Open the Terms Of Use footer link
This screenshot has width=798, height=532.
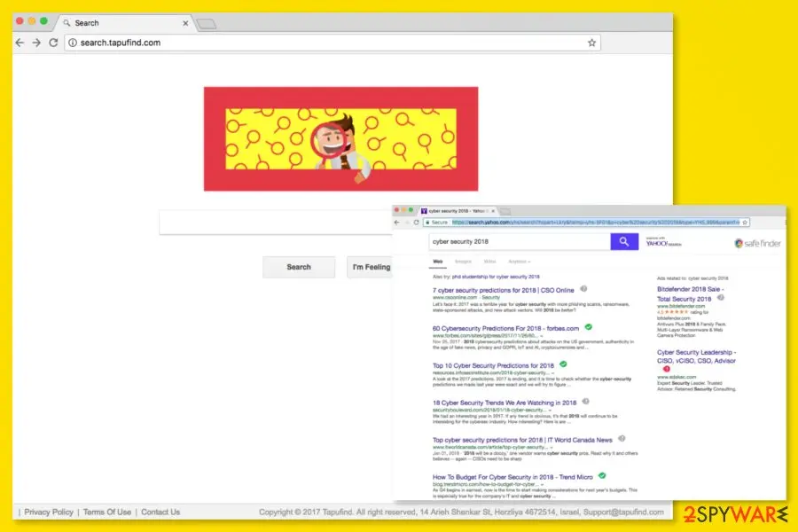(107, 512)
